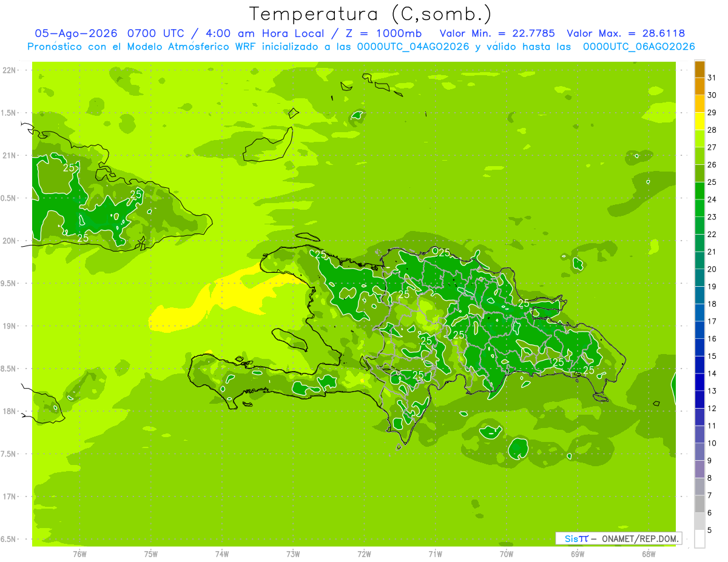Click the "69W" longitude label

pos(578,554)
